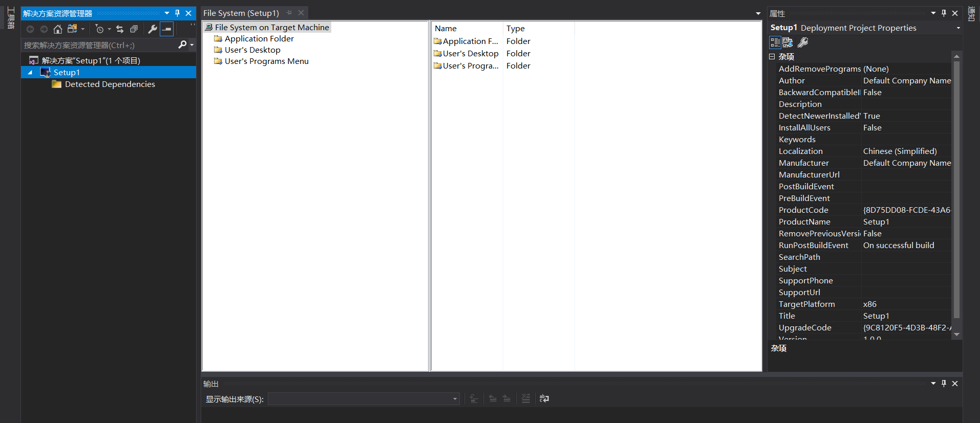This screenshot has width=980, height=423.
Task: Click the Home icon in Solution Explorer
Action: (58, 29)
